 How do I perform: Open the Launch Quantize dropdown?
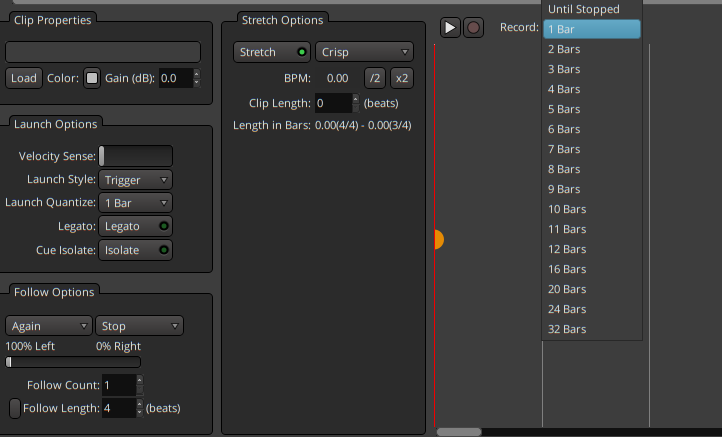point(135,203)
